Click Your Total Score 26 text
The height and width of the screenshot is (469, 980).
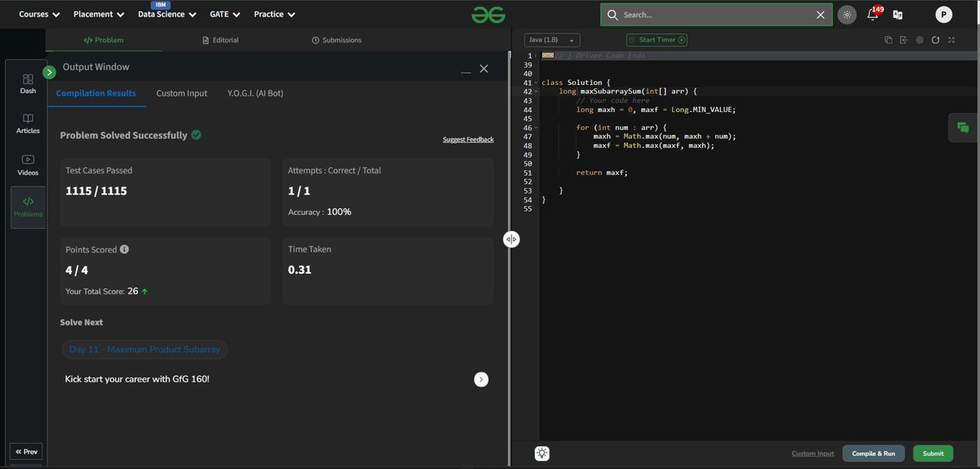(x=106, y=291)
